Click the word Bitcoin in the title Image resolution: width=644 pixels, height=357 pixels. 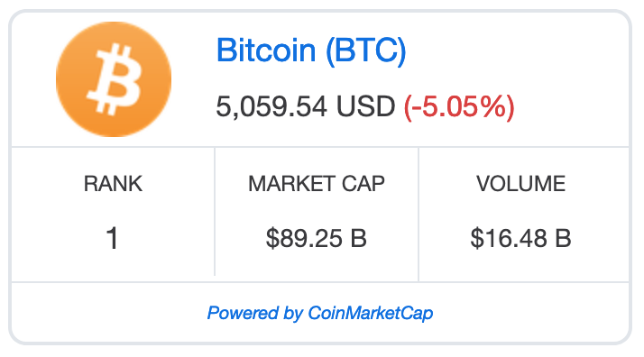click(266, 50)
